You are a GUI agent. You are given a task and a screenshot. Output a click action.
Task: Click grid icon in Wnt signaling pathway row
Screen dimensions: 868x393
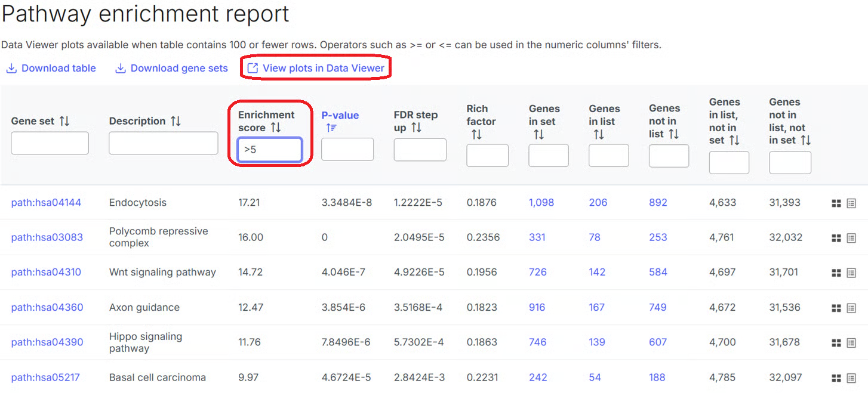[x=836, y=273]
